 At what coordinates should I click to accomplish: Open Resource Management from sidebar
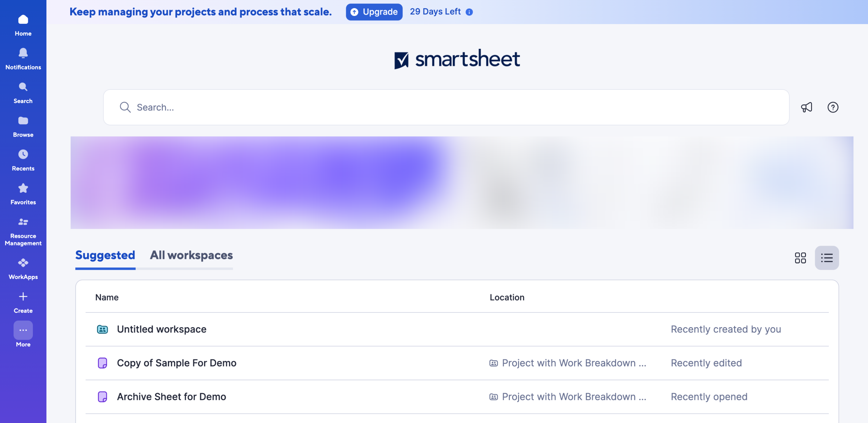click(x=23, y=231)
